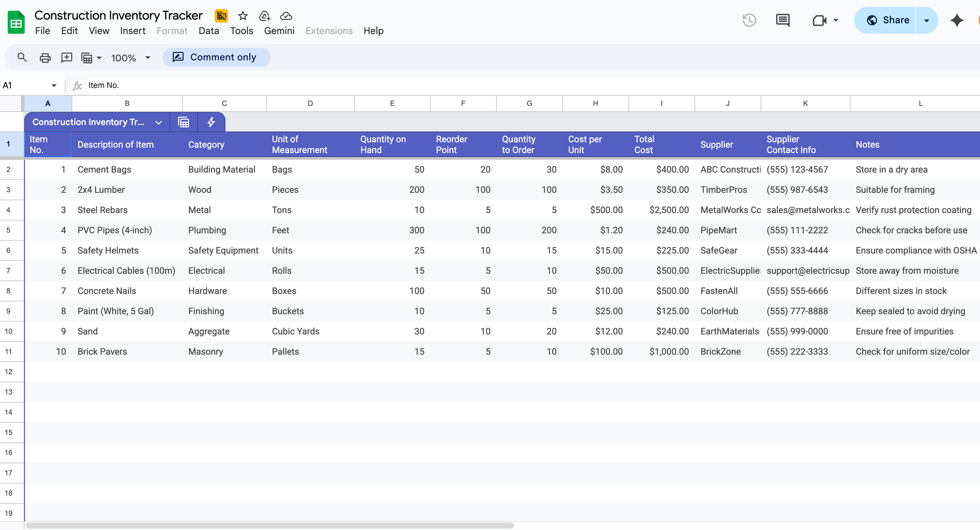This screenshot has height=530, width=980.
Task: Open the Data menu
Action: (x=209, y=31)
